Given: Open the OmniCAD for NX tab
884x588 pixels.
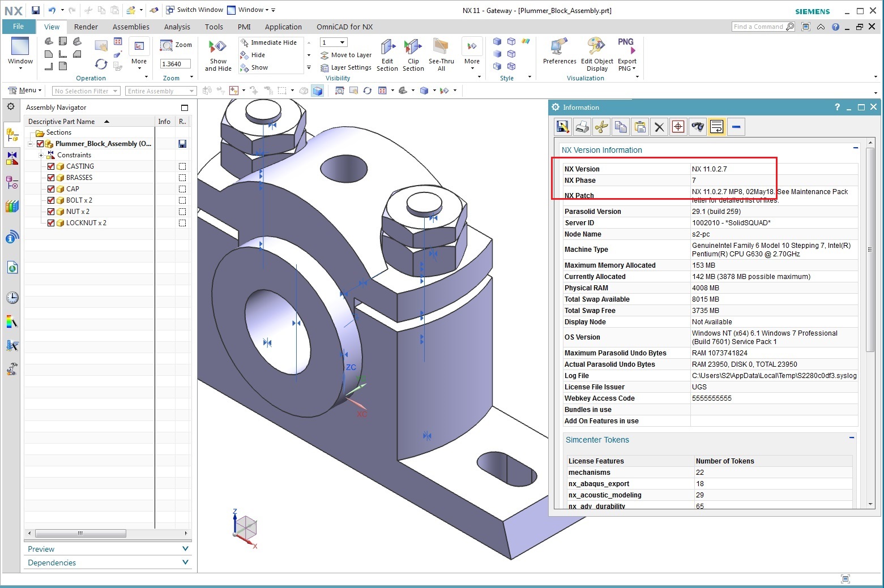Looking at the screenshot, I should click(344, 27).
